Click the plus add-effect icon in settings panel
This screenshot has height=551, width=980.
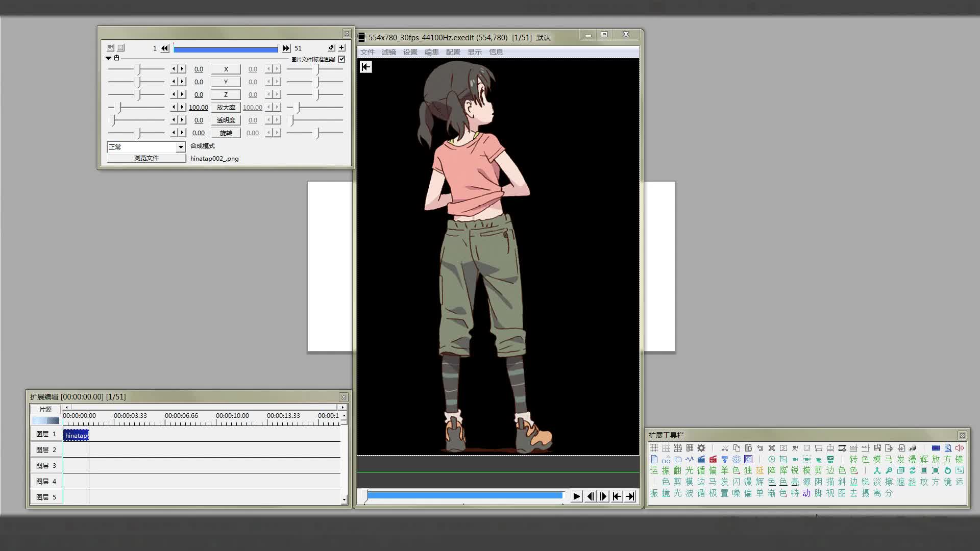(x=341, y=48)
